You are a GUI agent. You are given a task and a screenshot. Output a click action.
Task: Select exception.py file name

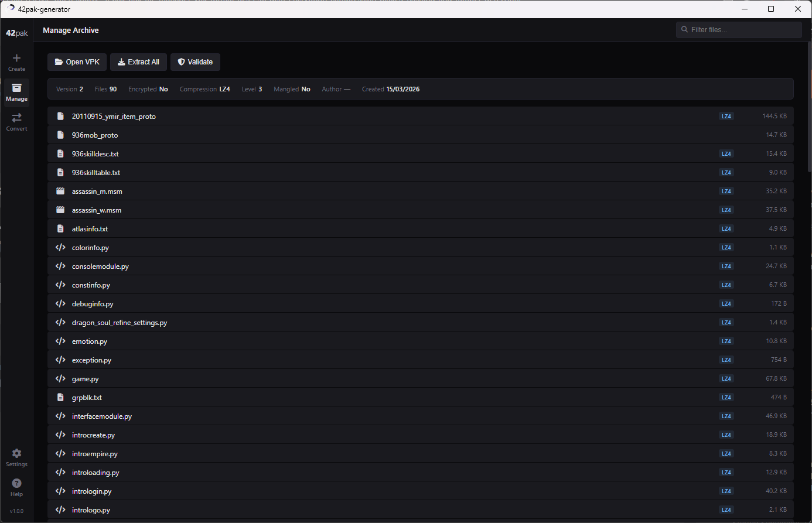tap(91, 360)
